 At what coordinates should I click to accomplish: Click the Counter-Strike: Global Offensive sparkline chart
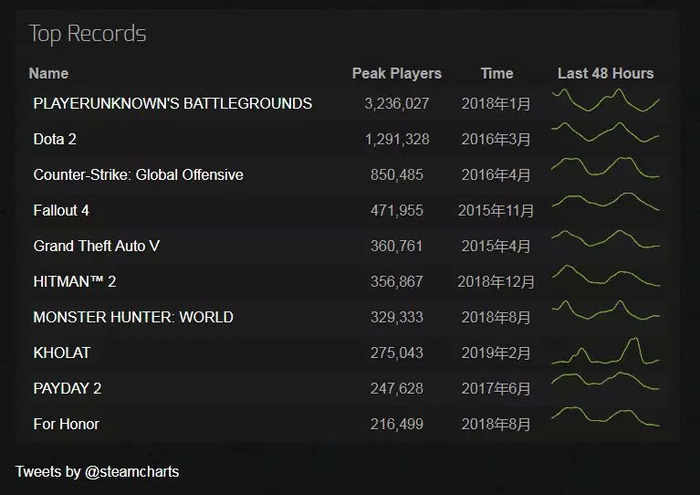(605, 168)
